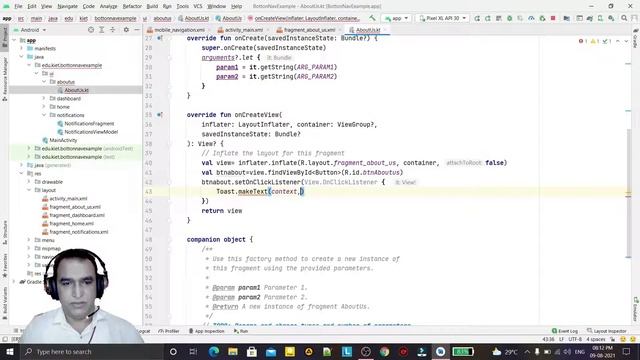Click the taskbar search box
The width and height of the screenshot is (640, 360).
[x=91, y=351]
